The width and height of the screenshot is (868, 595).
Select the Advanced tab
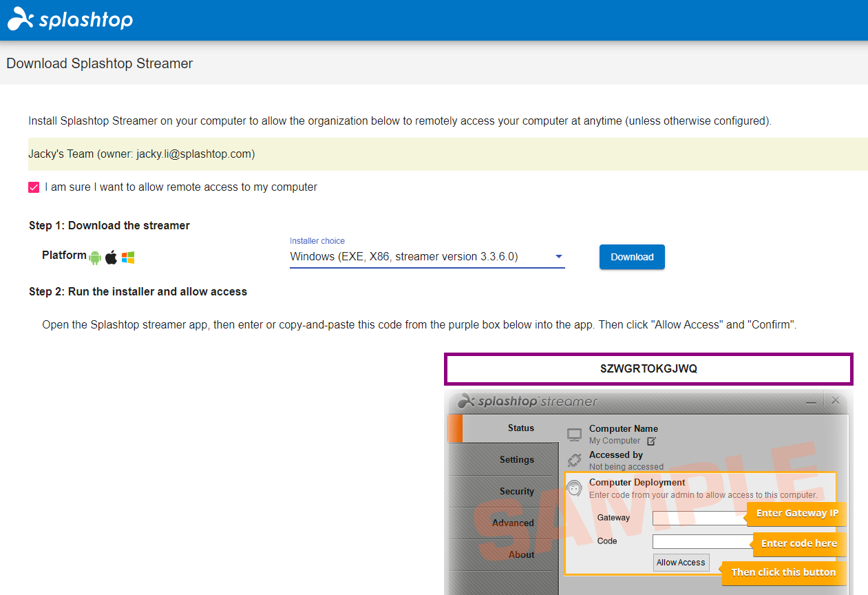click(513, 523)
